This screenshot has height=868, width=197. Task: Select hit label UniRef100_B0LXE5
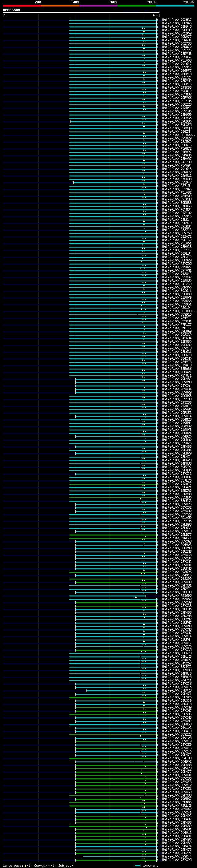click(177, 125)
